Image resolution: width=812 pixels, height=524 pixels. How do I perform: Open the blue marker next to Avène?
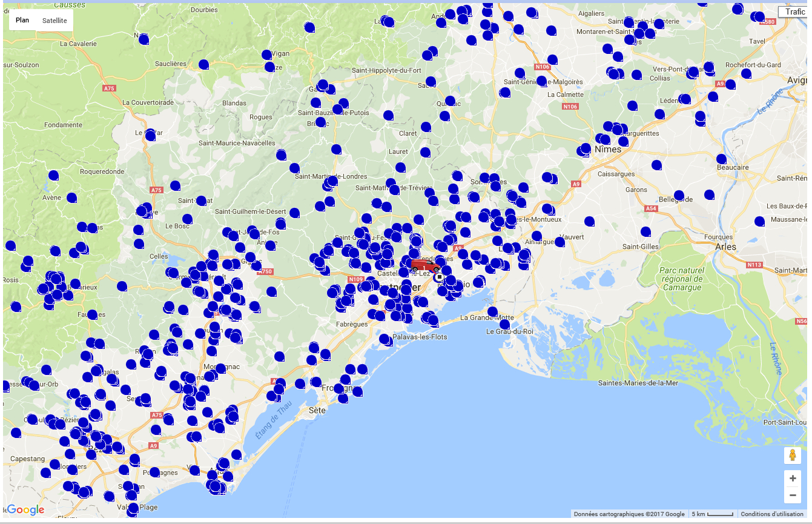click(71, 197)
